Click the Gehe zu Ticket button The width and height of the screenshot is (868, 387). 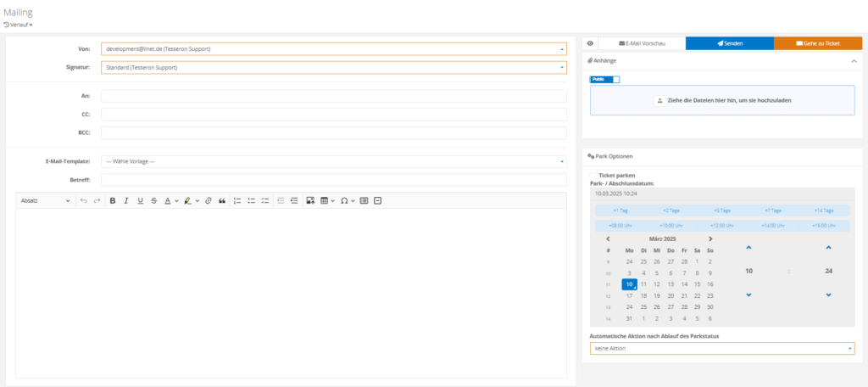(817, 42)
